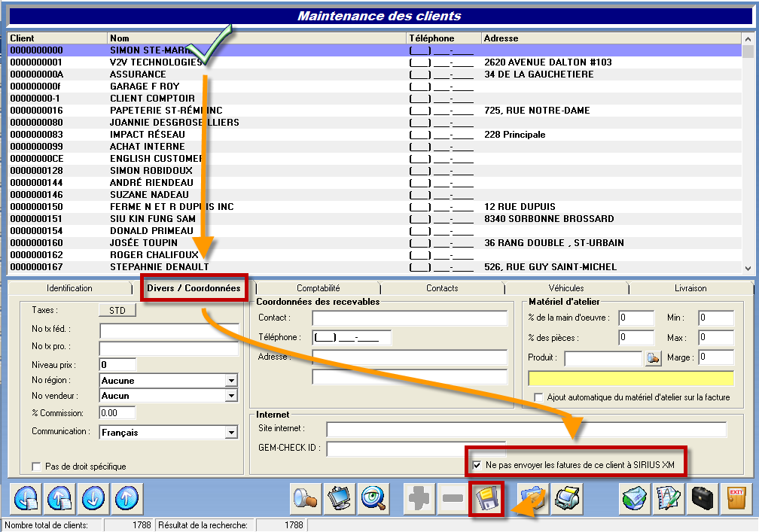
Task: Click the notepad-with-letter-A icon
Action: [x=669, y=498]
